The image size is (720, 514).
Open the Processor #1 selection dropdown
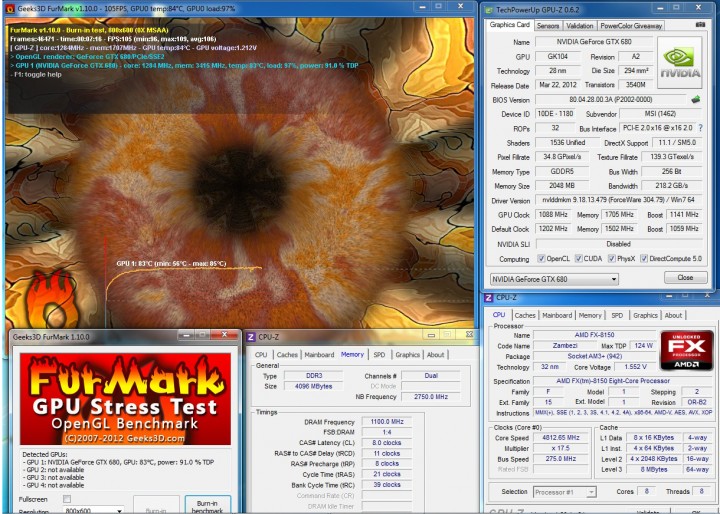coord(565,492)
